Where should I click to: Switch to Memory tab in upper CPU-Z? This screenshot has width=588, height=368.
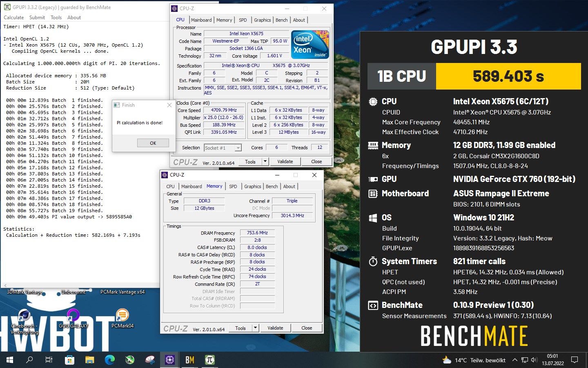click(x=224, y=20)
